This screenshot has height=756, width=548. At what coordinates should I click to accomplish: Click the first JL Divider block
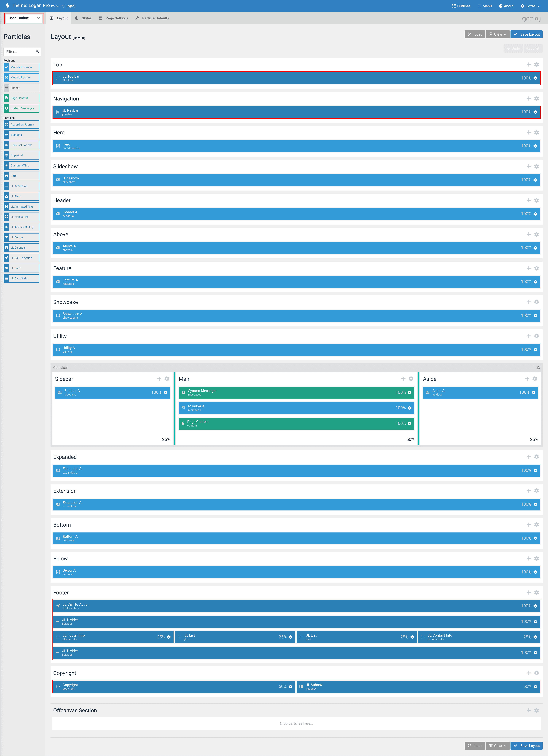(296, 622)
